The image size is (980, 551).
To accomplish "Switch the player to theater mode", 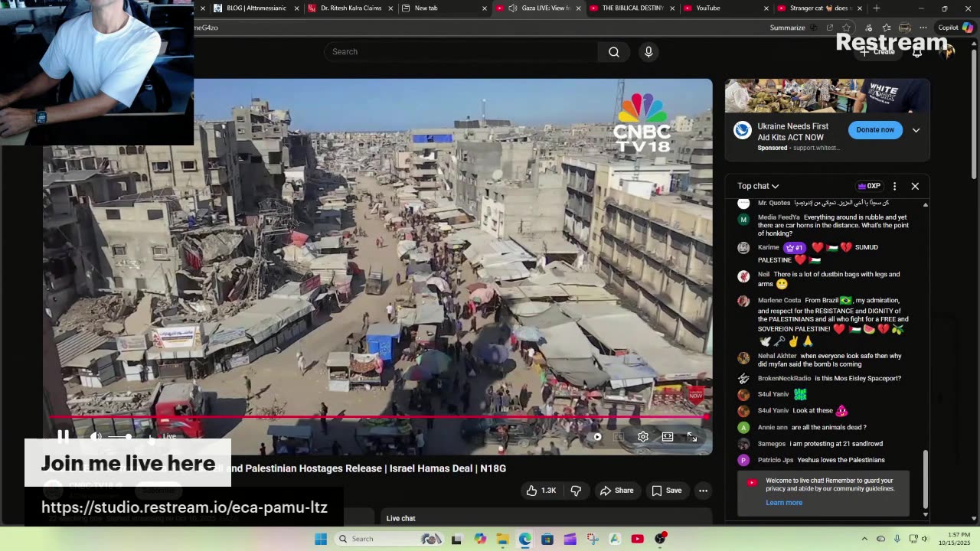I will (668, 437).
